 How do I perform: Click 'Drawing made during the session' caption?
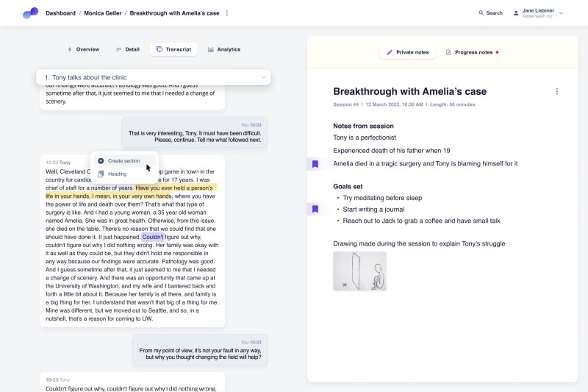point(419,244)
